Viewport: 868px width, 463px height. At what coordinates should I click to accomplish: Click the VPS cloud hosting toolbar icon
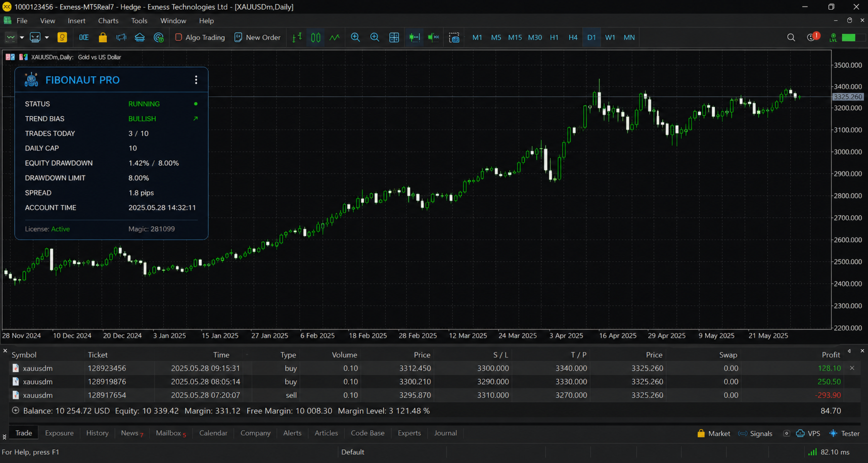140,37
